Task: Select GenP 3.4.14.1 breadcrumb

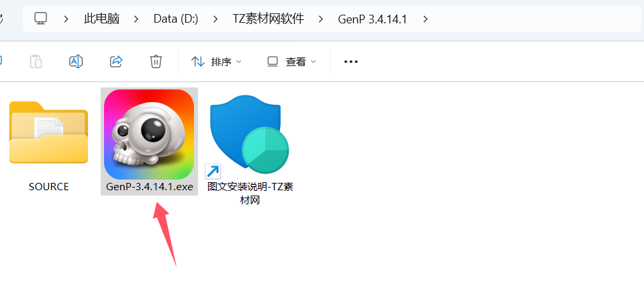Action: click(x=373, y=19)
